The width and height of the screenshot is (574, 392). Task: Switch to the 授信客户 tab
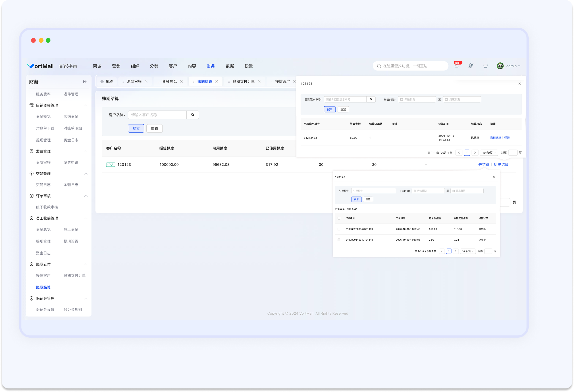click(x=282, y=81)
